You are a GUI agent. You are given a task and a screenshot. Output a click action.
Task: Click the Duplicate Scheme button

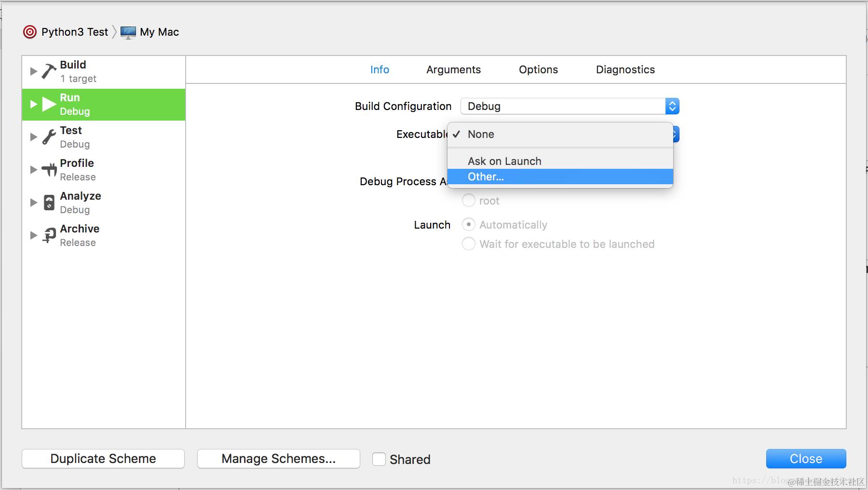pos(103,459)
